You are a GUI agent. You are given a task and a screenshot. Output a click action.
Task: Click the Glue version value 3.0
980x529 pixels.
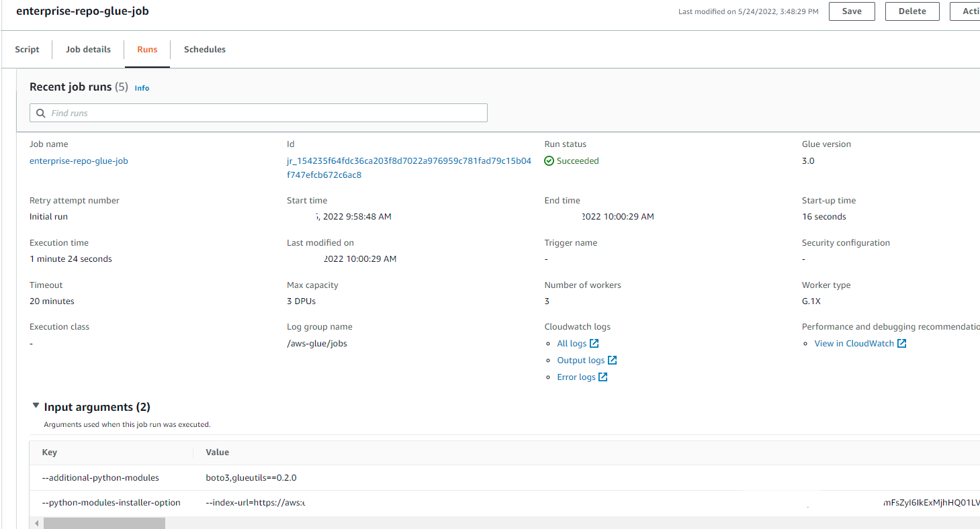[808, 161]
